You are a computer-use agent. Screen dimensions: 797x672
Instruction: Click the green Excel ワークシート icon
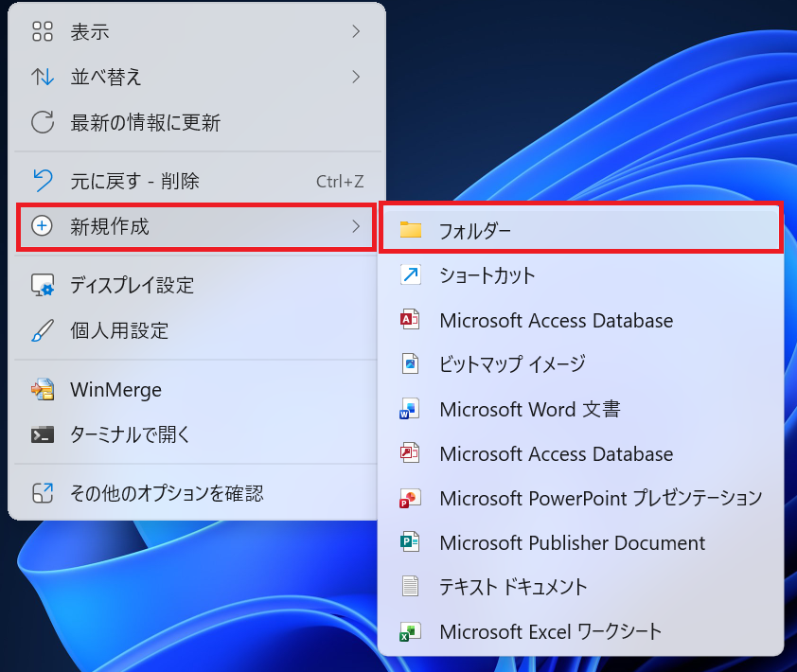[x=410, y=631]
